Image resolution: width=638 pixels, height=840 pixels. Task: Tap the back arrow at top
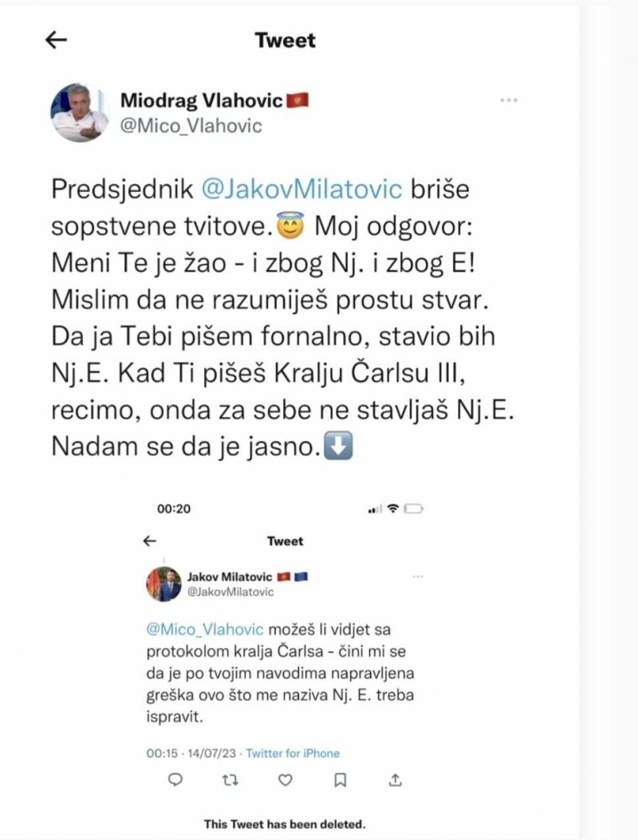[x=56, y=41]
